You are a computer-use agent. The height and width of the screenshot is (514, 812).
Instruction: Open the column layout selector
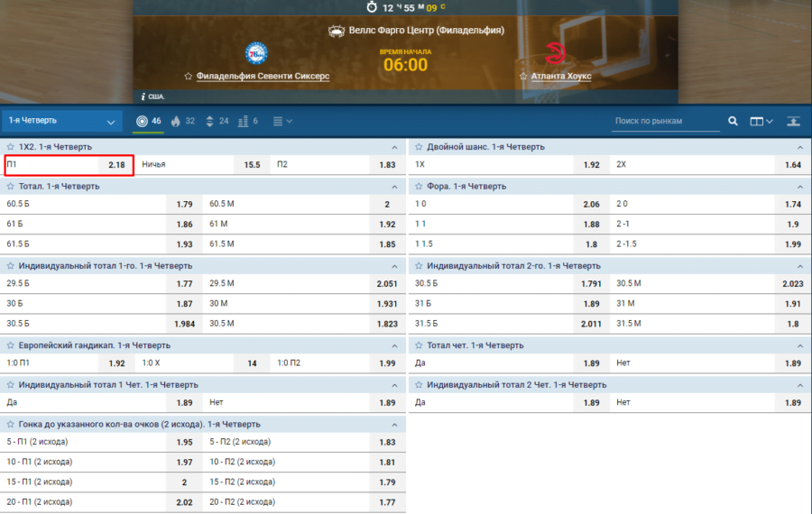[x=761, y=121]
